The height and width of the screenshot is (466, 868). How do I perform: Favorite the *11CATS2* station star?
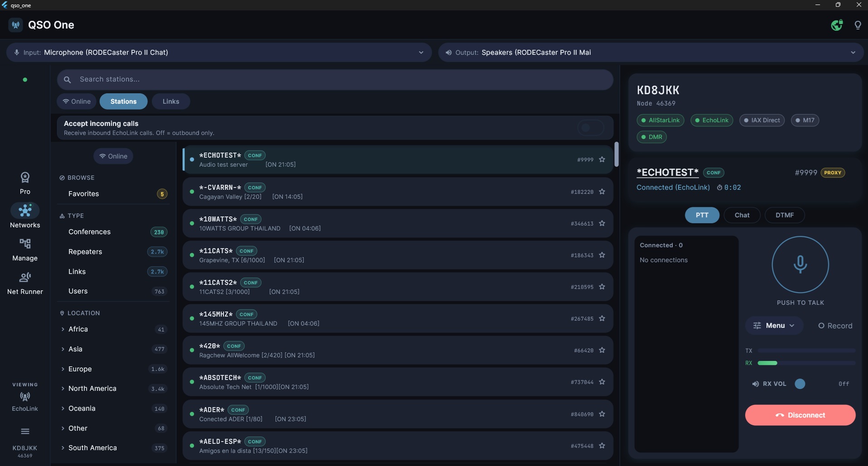coord(602,287)
